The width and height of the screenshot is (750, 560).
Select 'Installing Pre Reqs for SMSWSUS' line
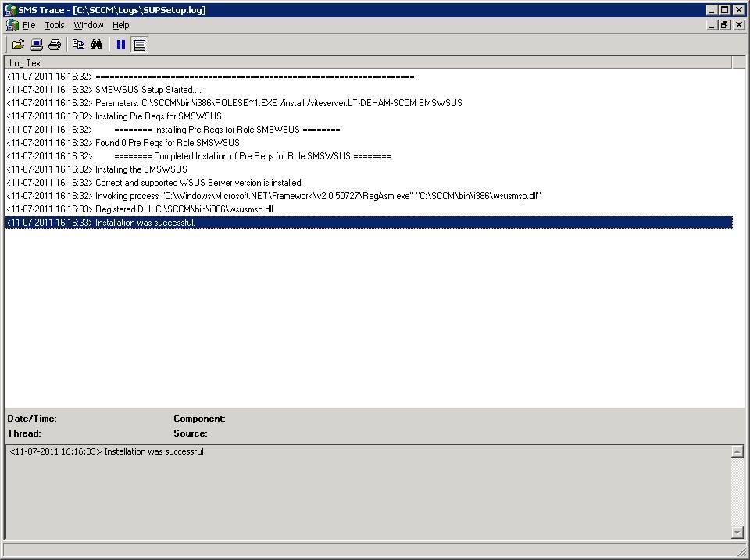368,116
